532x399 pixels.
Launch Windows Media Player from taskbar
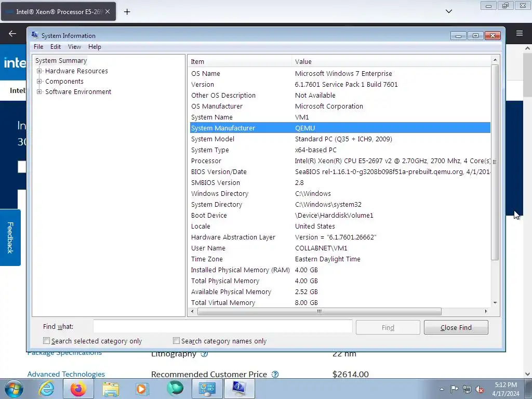pyautogui.click(x=142, y=389)
